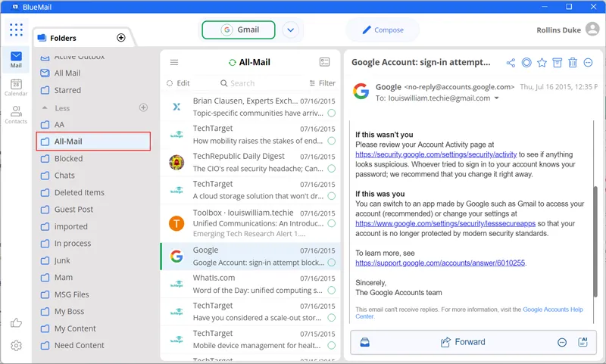Toggle the circle on TechRepublic Daily Digest email
606x364 pixels.
(x=331, y=168)
